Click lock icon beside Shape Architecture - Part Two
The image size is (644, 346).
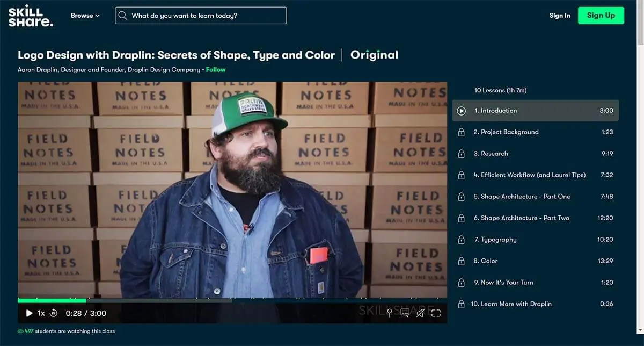click(461, 218)
